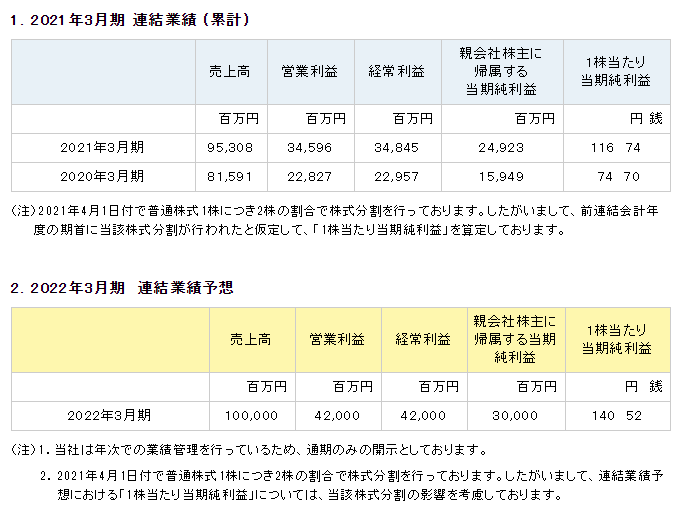Click 1株当たり当期純利益 header in blue table
This screenshot has height=515, width=678.
616,71
